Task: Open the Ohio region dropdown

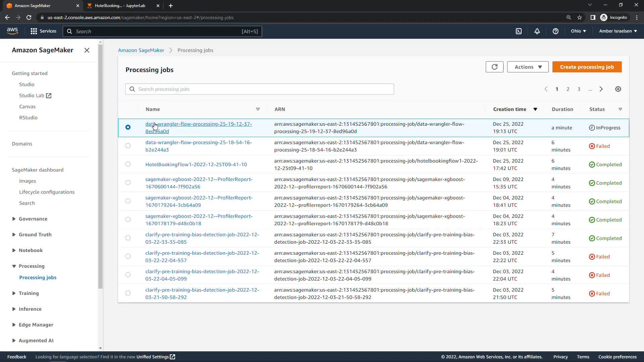Action: [x=578, y=31]
